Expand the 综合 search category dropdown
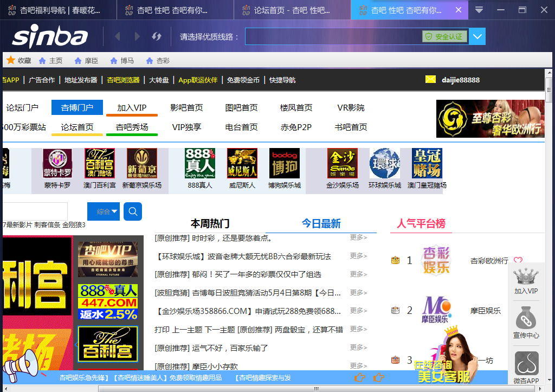Image resolution: width=555 pixels, height=392 pixels. (x=104, y=211)
